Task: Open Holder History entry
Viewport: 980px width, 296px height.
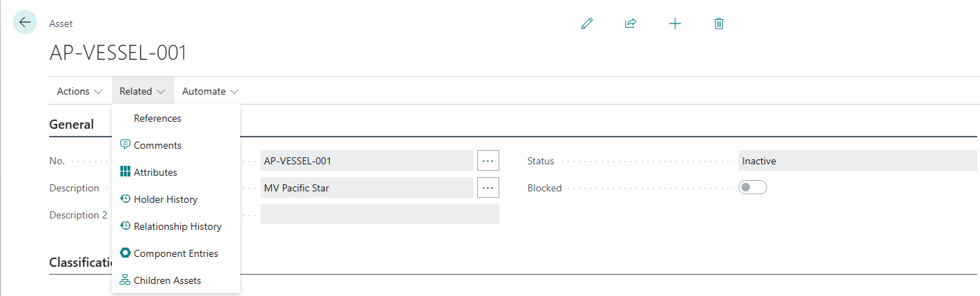Action: [x=165, y=199]
